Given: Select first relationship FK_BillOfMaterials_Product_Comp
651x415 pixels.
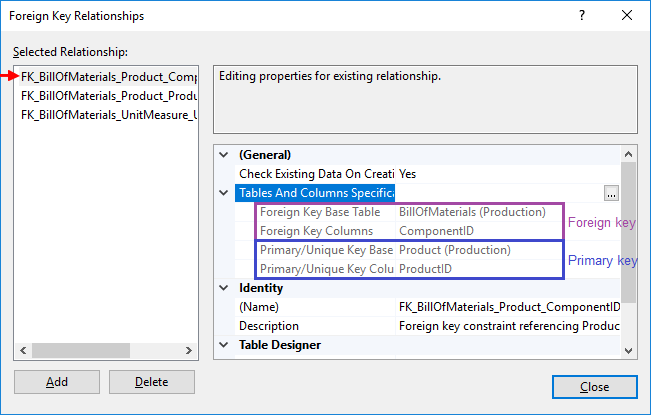Looking at the screenshot, I should [108, 76].
